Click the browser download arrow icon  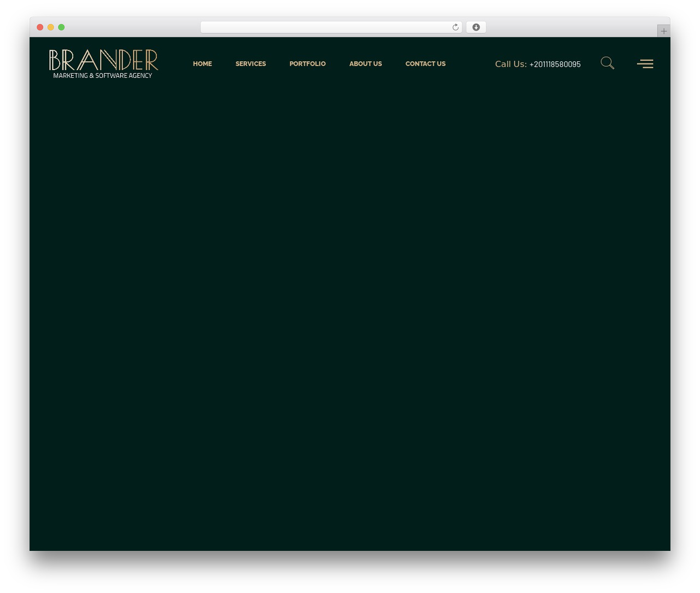[x=476, y=27]
